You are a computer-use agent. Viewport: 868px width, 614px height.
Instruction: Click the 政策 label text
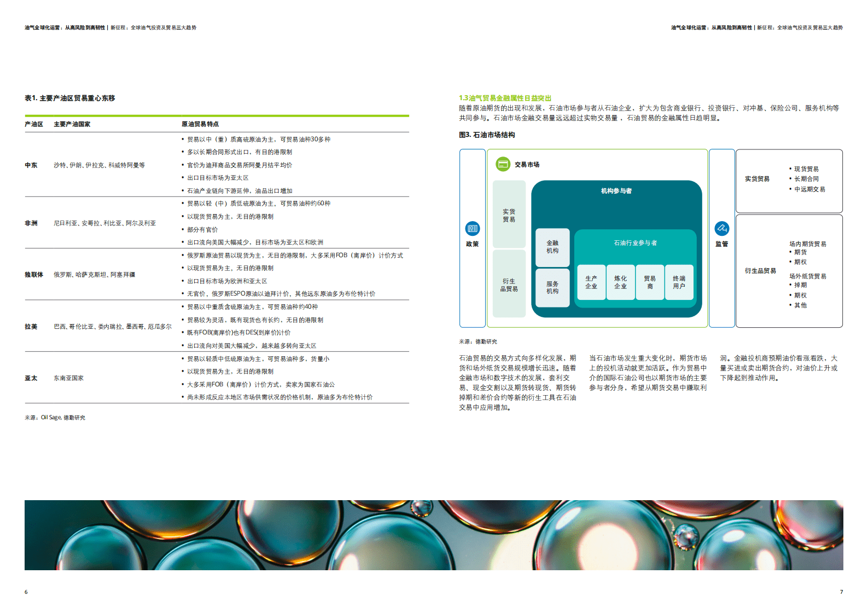[472, 244]
